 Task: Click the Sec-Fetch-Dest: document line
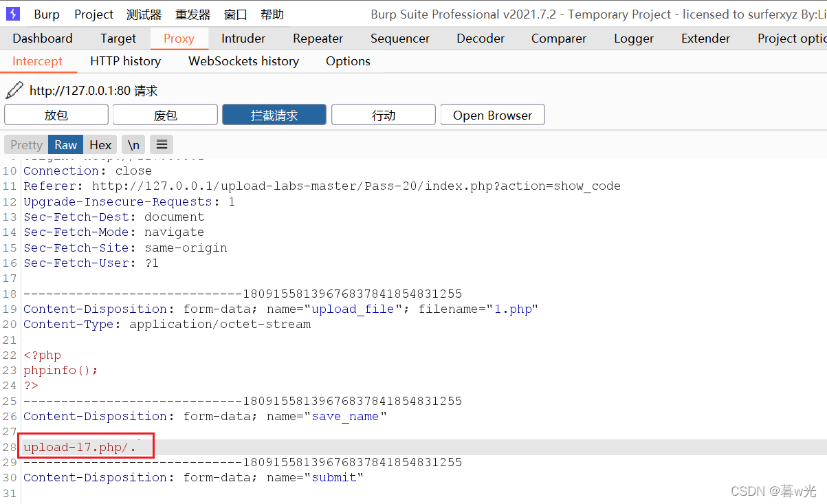click(114, 217)
